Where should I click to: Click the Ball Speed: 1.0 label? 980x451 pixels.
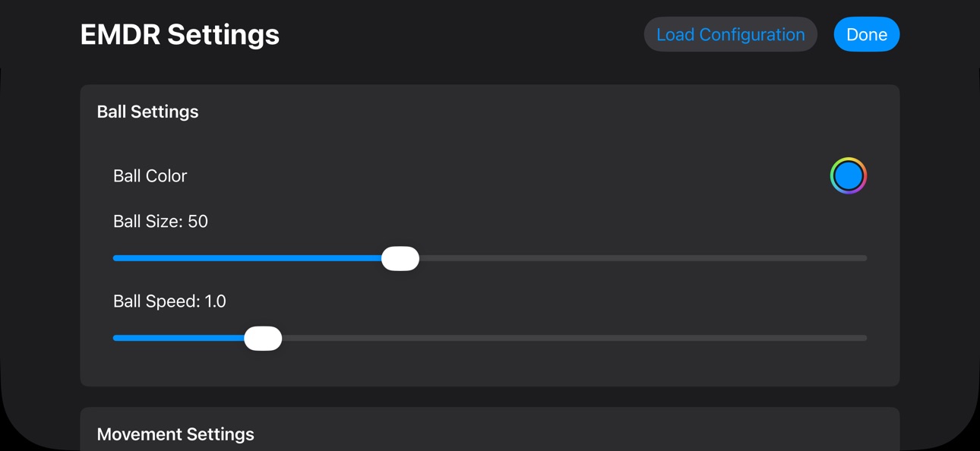click(169, 301)
